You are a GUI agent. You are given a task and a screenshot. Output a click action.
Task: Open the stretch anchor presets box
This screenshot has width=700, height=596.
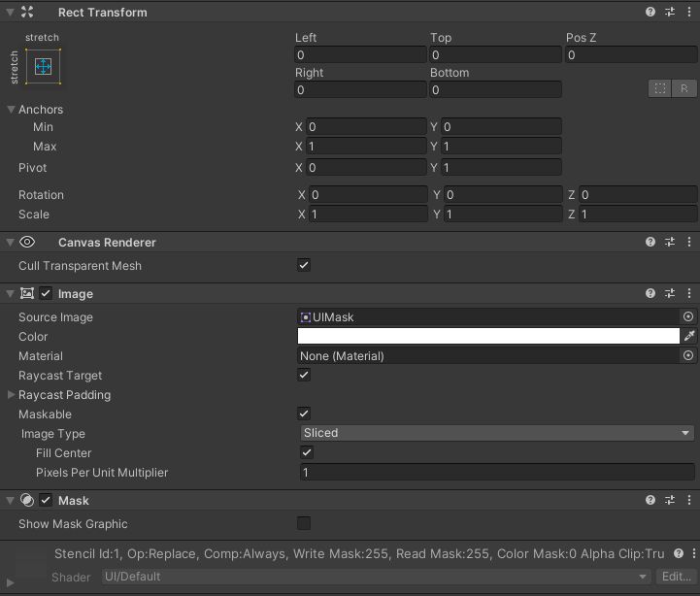pos(43,67)
